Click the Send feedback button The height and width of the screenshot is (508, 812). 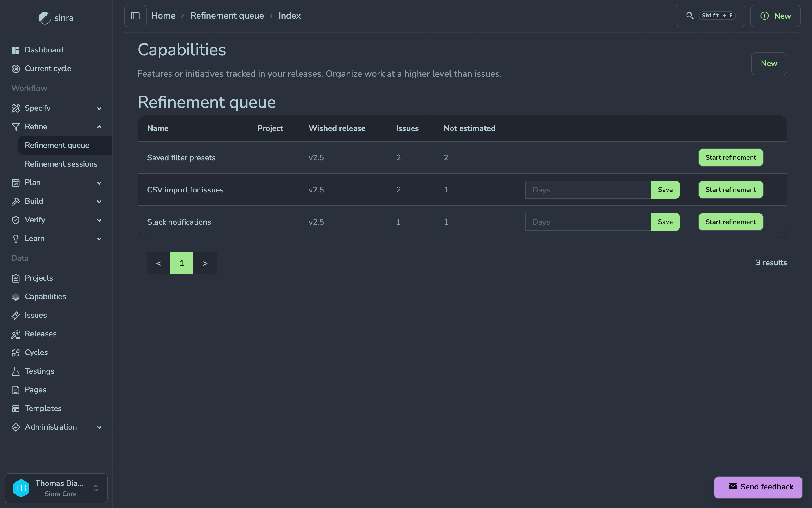[x=758, y=487]
